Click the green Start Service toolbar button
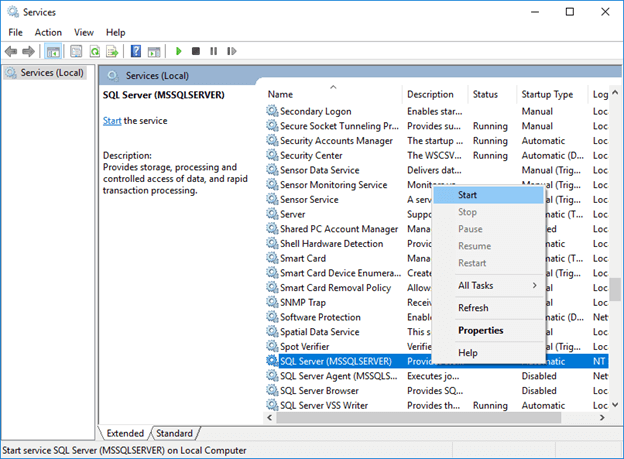Screen dimensions: 624x459 click(178, 51)
